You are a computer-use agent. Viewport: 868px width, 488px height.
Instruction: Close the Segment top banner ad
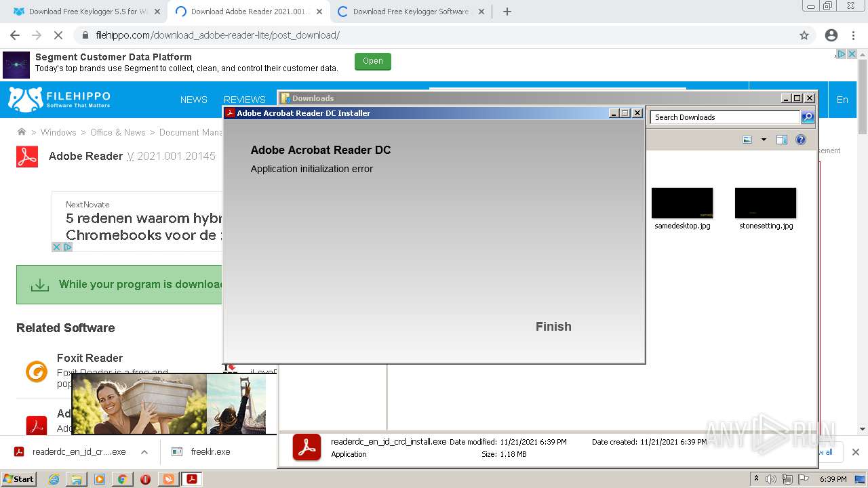coord(852,54)
